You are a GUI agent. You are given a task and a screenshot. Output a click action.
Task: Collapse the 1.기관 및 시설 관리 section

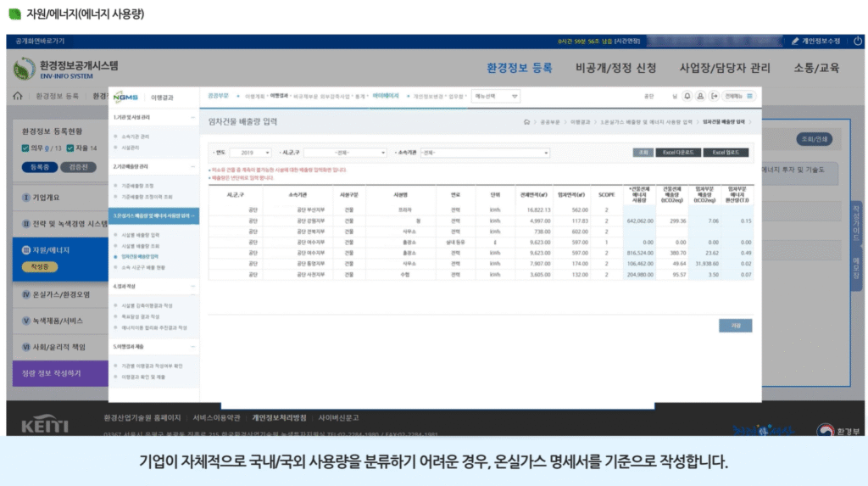coord(192,116)
